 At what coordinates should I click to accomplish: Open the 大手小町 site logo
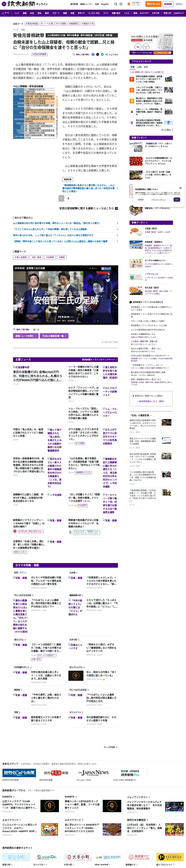click(78, 857)
